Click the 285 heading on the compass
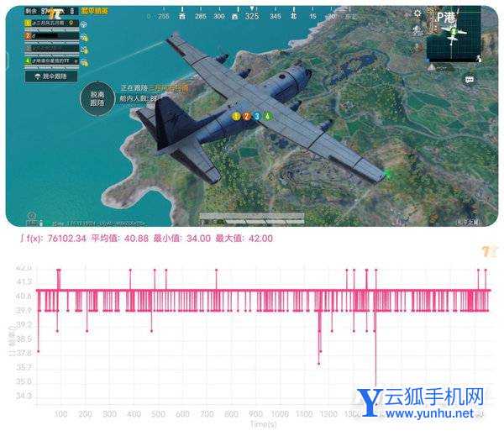 201,16
